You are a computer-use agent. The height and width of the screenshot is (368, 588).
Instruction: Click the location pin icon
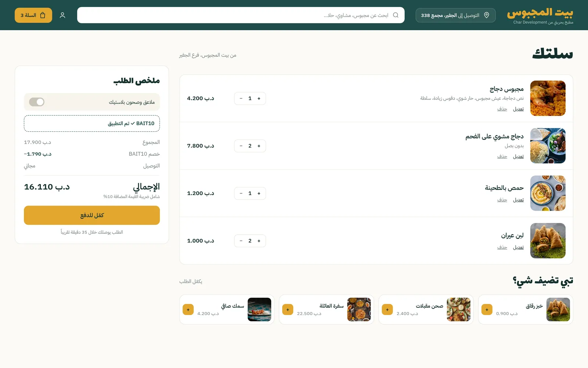pyautogui.click(x=487, y=15)
